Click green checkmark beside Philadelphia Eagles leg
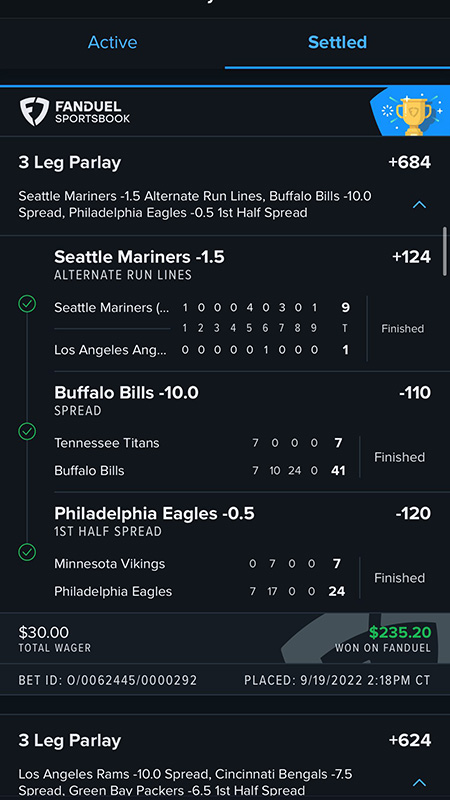 coord(27,552)
